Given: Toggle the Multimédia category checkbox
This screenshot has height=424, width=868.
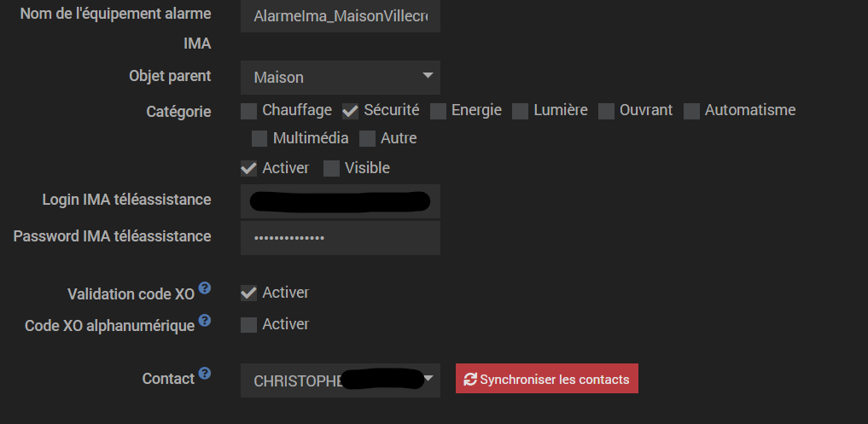Looking at the screenshot, I should [x=259, y=138].
